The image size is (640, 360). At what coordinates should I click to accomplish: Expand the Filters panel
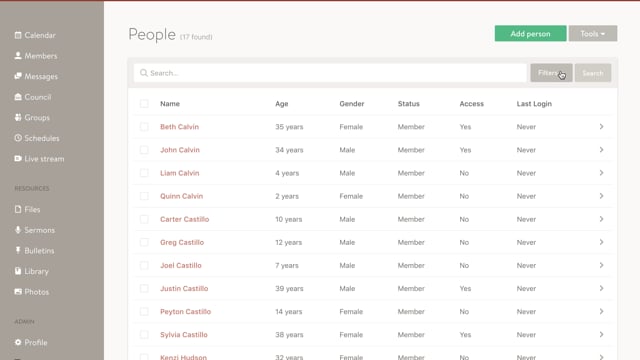tap(551, 73)
